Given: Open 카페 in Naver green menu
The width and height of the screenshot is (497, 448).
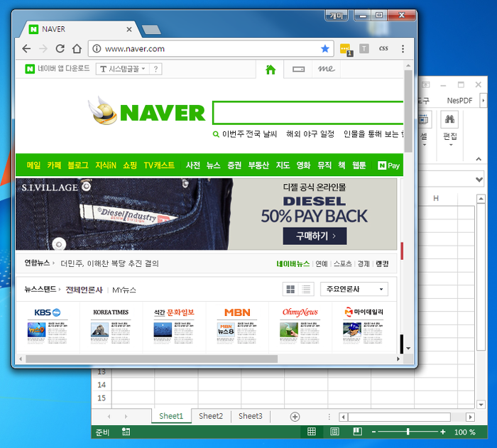Looking at the screenshot, I should point(54,165).
